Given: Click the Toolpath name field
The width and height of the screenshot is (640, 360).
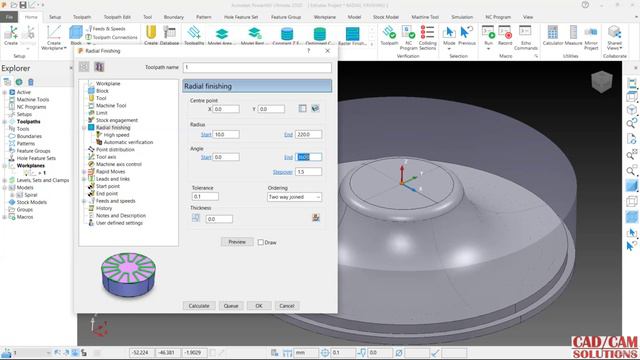Looking at the screenshot, I should pyautogui.click(x=257, y=67).
